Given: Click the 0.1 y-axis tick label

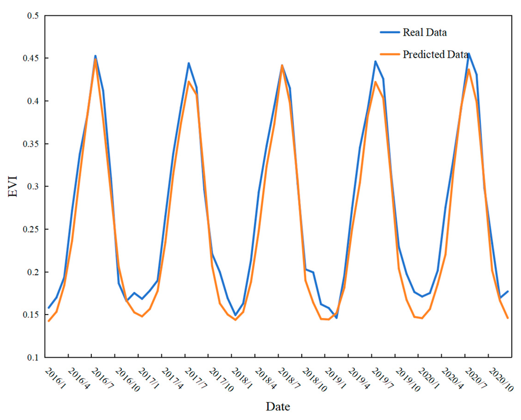Looking at the screenshot, I should click(33, 357).
